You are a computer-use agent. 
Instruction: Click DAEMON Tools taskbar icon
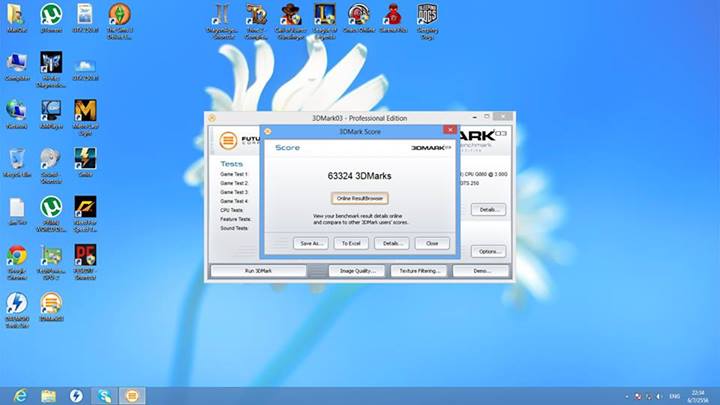[76, 395]
